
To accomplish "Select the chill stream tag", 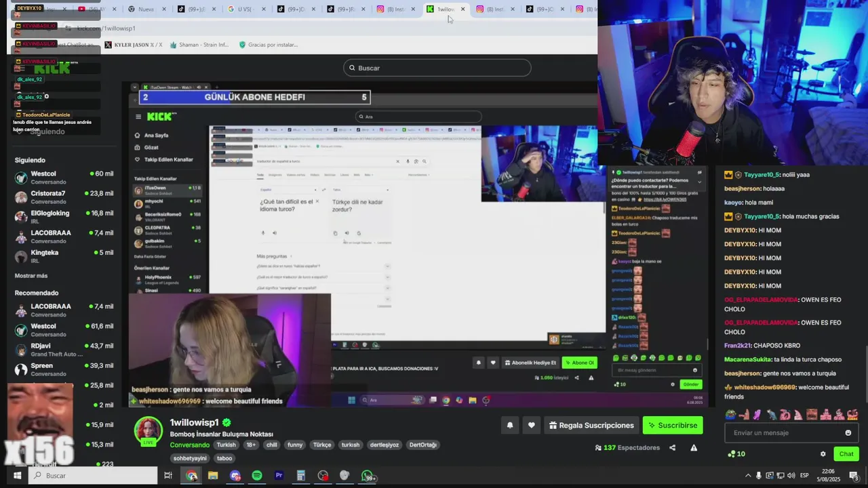I will 271,445.
